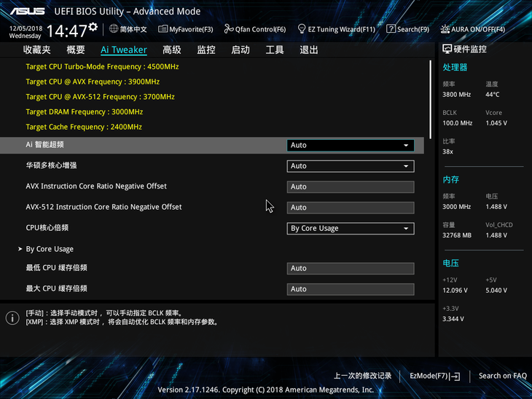
Task: Click the MyFavorite list icon
Action: coord(163,29)
